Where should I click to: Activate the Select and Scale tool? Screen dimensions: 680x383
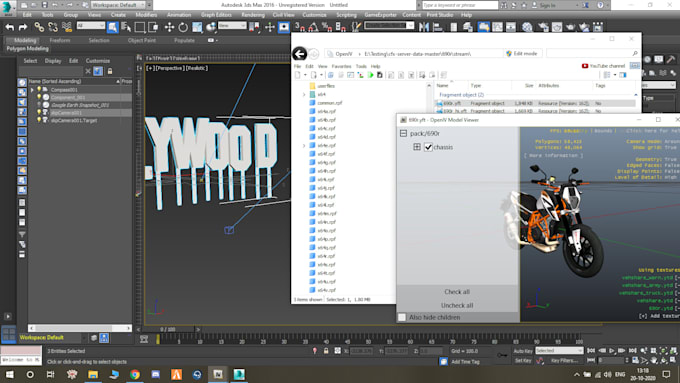197,27
